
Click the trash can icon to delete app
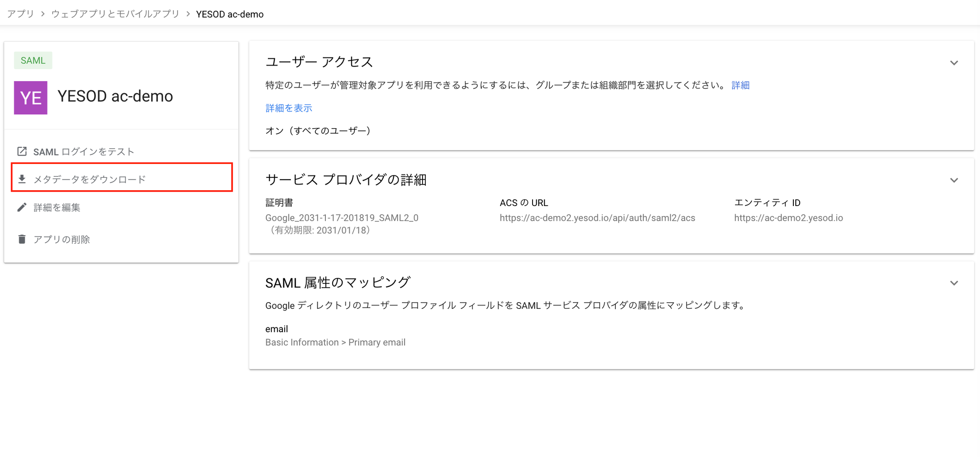click(22, 239)
